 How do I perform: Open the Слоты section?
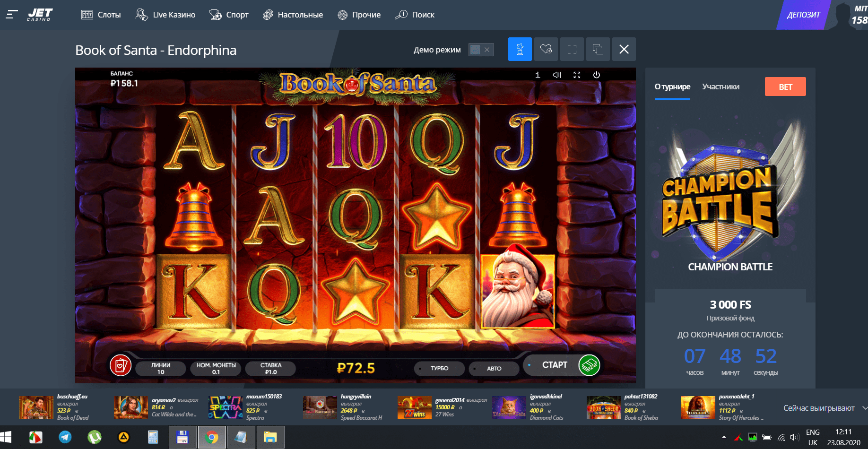[101, 15]
